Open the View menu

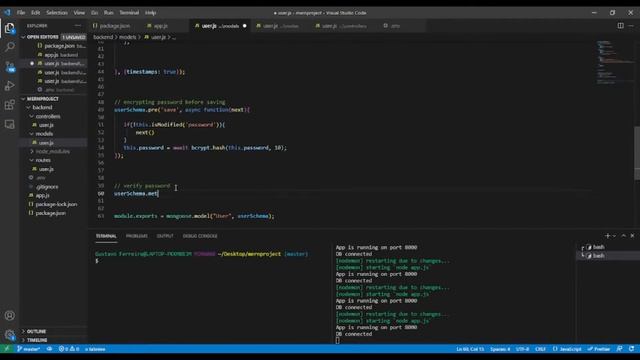tap(79, 13)
